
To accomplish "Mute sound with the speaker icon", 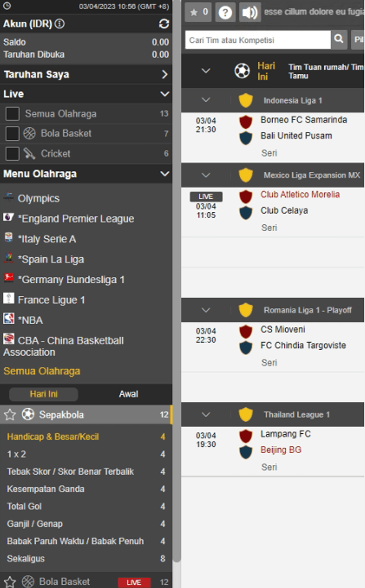I will click(249, 12).
